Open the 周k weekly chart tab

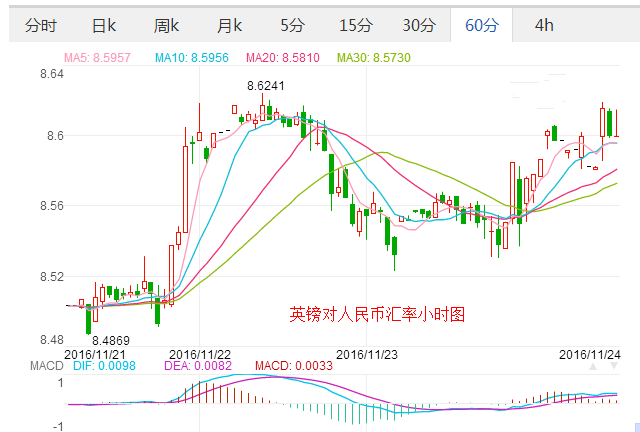(167, 25)
